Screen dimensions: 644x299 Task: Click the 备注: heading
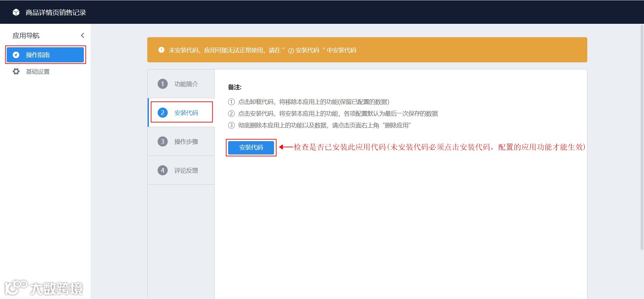(x=235, y=87)
